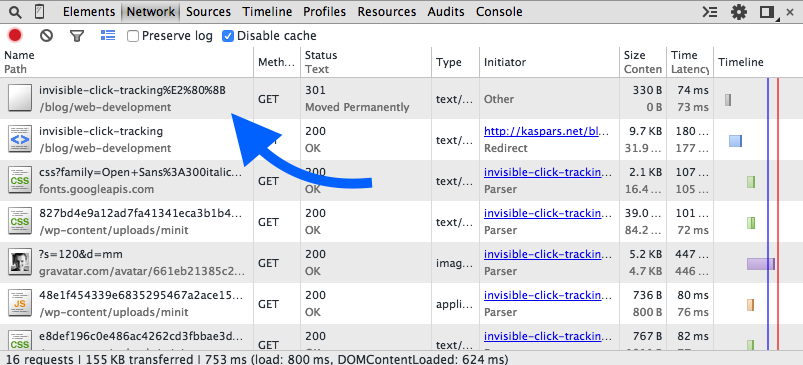This screenshot has width=803, height=365.
Task: Select the invisible-click-tracking%E2%80%8B request
Action: pyautogui.click(x=132, y=91)
